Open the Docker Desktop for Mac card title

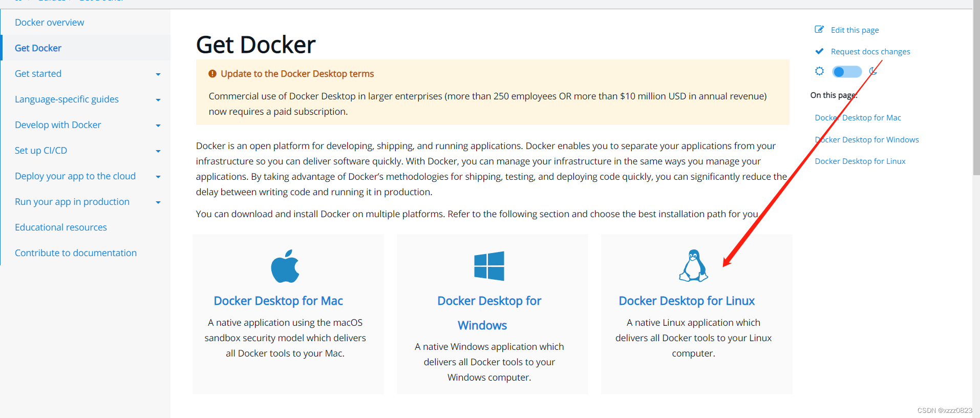(278, 301)
